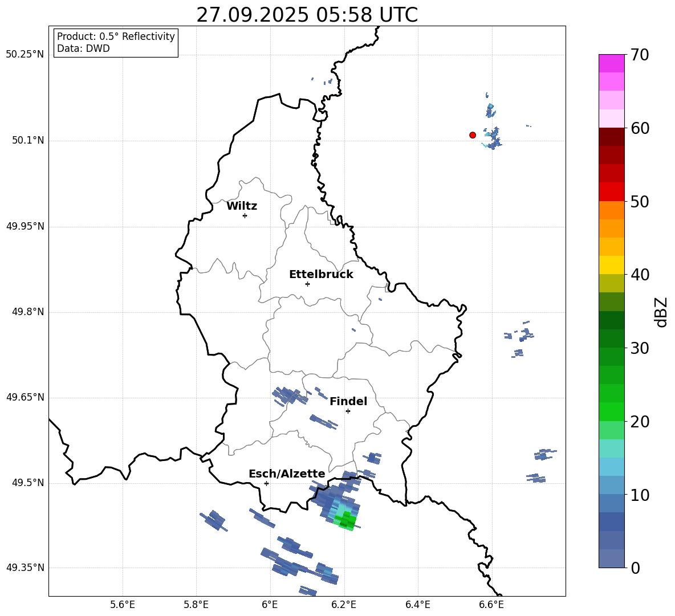Click the green radar echo cell south of Luxembourg
This screenshot has width=675, height=616.
coord(346,521)
